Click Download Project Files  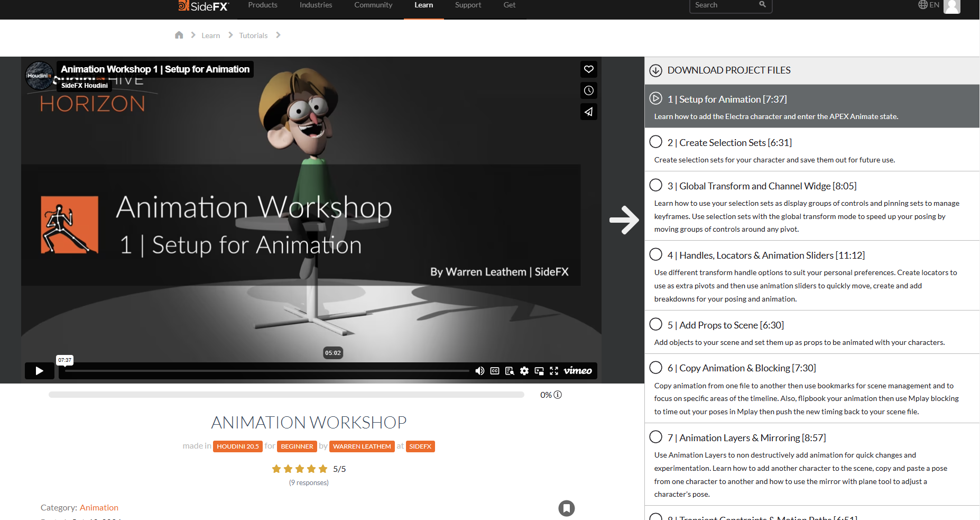[728, 70]
